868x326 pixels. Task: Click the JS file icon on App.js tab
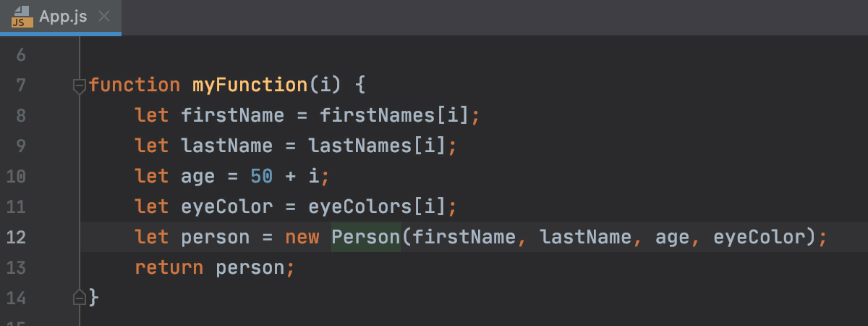20,17
